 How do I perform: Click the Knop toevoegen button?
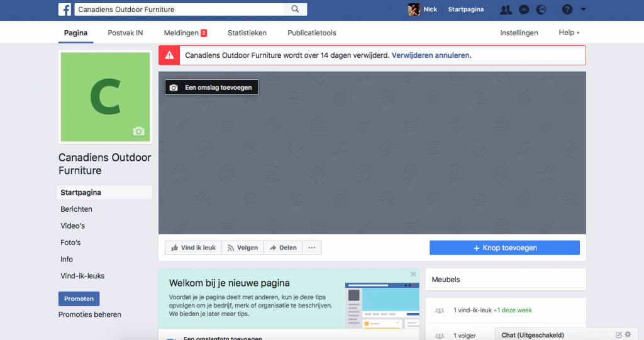(x=504, y=248)
